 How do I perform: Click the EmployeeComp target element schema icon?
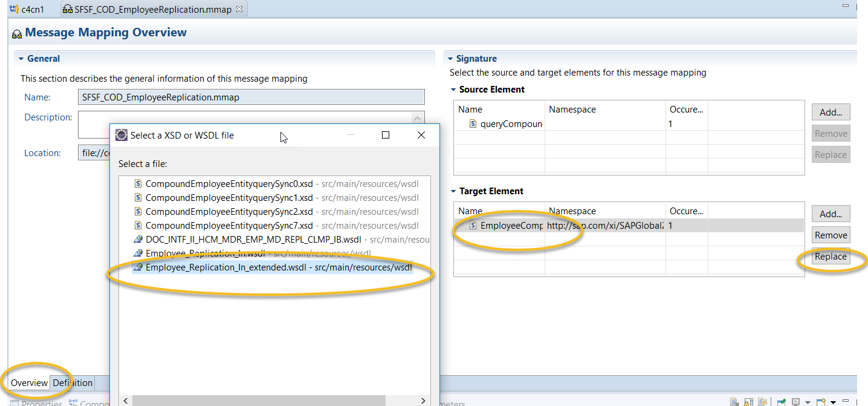[474, 224]
